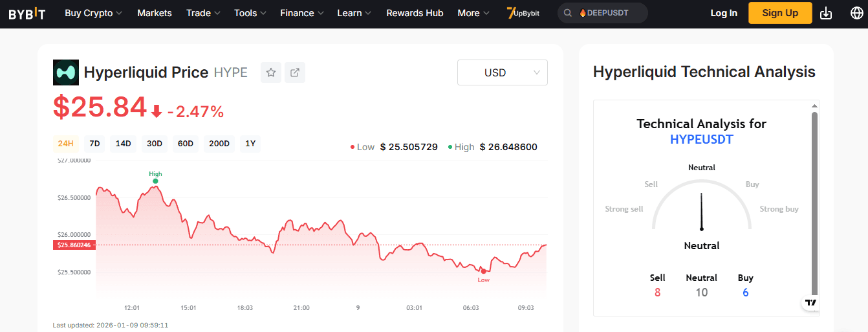The height and width of the screenshot is (332, 868).
Task: Click the Hyperliquid Technical Analysis heading
Action: pos(704,72)
